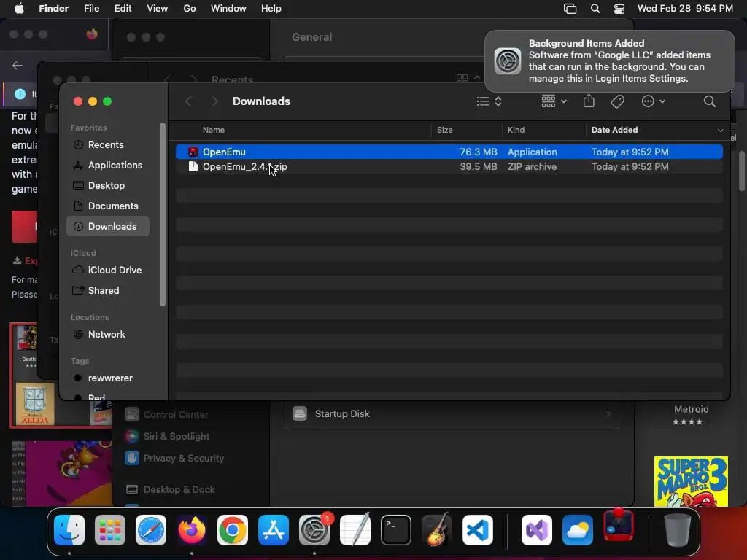Select Shared in the Finder sidebar
The height and width of the screenshot is (560, 747).
(x=108, y=290)
